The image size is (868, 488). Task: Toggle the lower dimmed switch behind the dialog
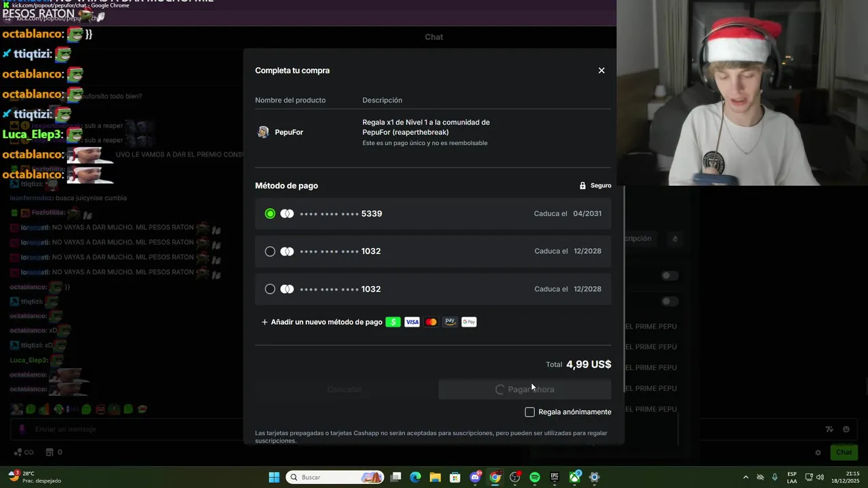(x=670, y=301)
